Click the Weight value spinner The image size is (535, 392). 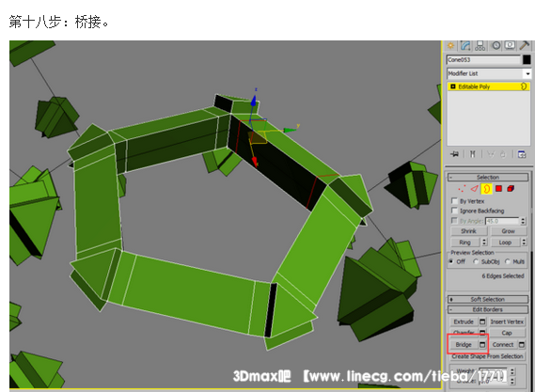point(512,371)
